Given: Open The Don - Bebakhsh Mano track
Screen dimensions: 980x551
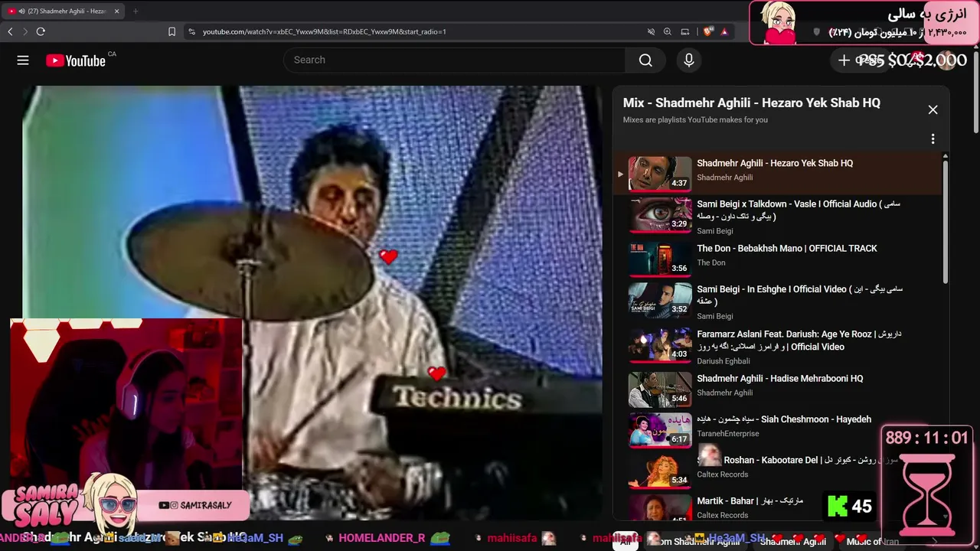Looking at the screenshot, I should 787,249.
